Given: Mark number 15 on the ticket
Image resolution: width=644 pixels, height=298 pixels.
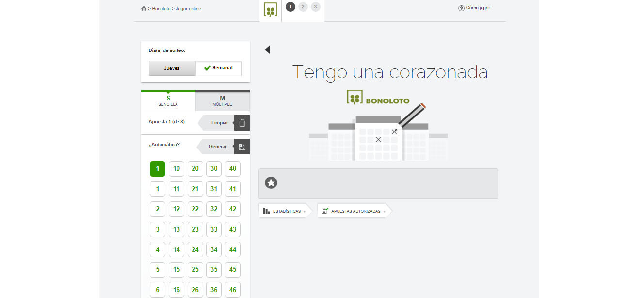Looking at the screenshot, I should point(177,270).
